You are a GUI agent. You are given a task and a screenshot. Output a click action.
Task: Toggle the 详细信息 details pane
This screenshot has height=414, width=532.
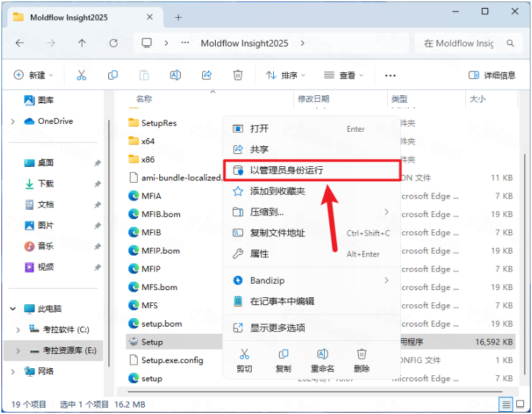[x=492, y=75]
